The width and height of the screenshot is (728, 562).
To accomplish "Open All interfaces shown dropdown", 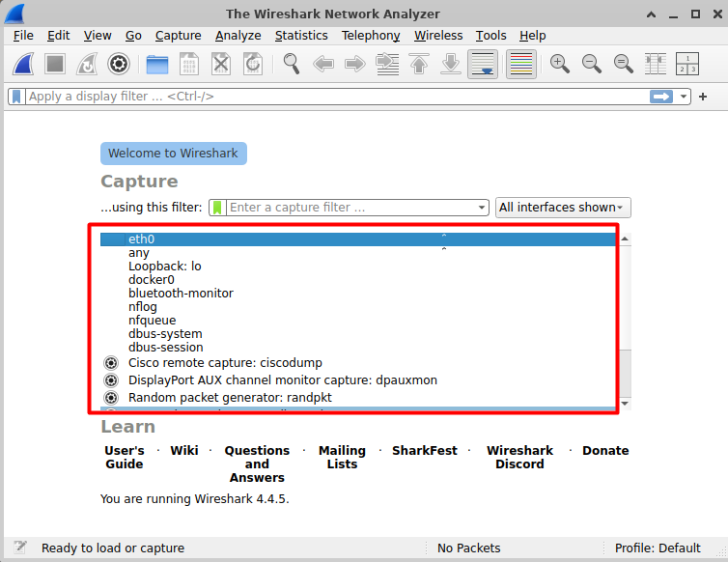I will (x=563, y=208).
